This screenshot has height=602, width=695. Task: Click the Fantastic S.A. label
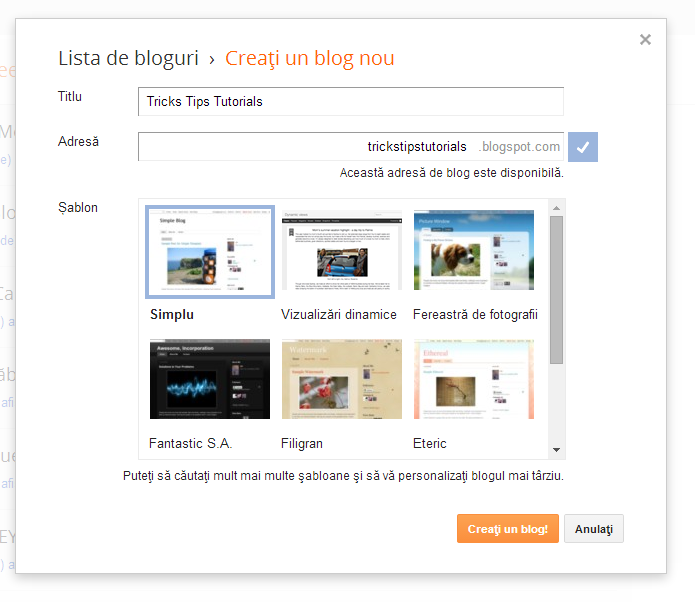pyautogui.click(x=191, y=443)
